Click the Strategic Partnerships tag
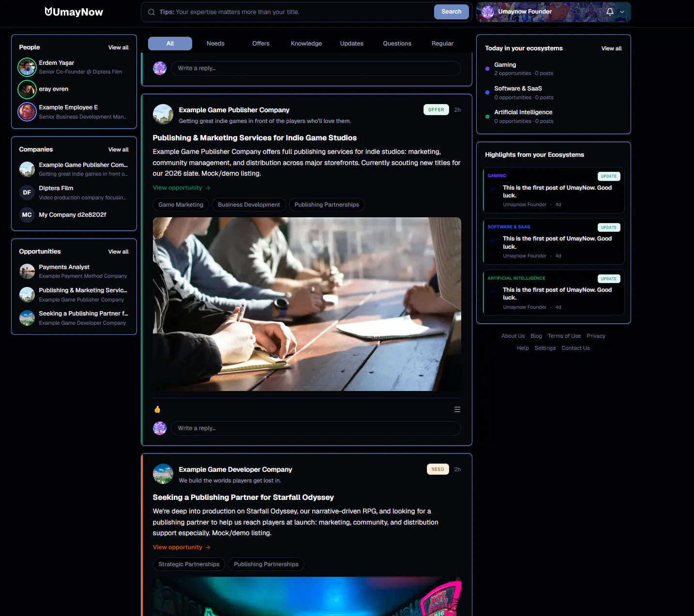 pos(189,564)
